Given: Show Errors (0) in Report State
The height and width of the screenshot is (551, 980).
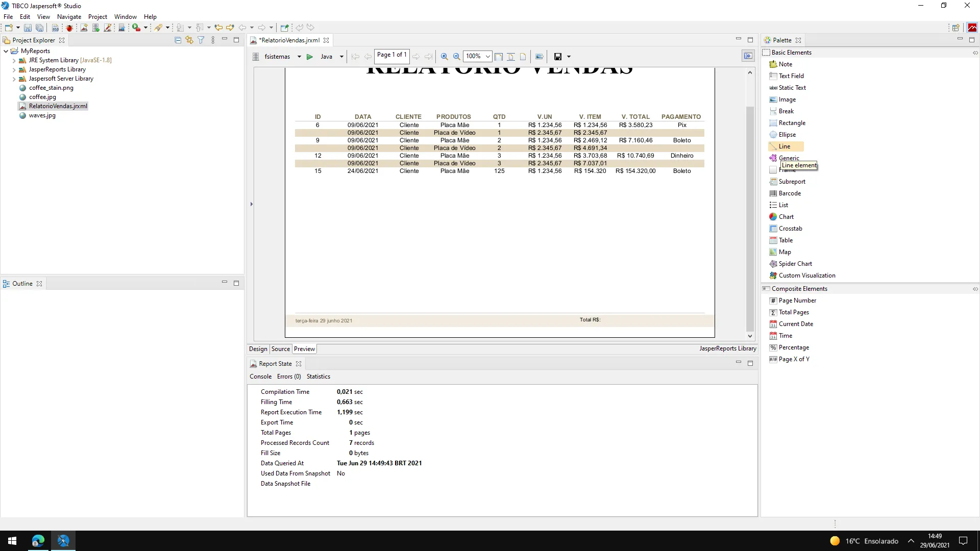Looking at the screenshot, I should tap(289, 377).
